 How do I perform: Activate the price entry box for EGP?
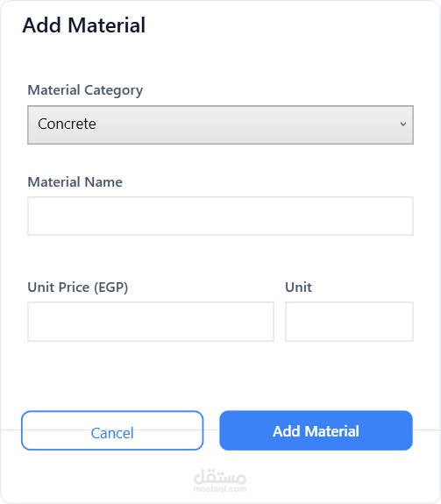pyautogui.click(x=151, y=322)
